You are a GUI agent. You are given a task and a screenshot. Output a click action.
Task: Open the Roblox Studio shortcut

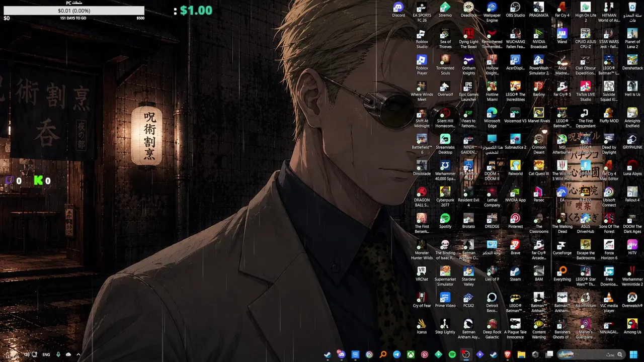(422, 39)
